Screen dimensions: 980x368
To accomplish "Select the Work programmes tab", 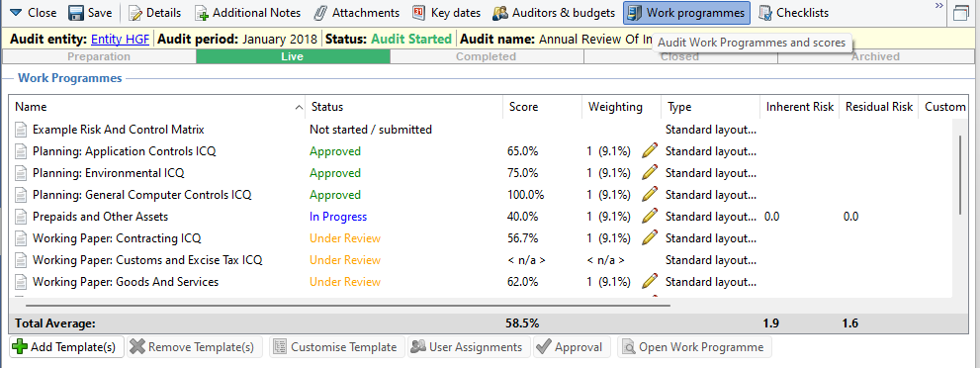I will (x=687, y=13).
